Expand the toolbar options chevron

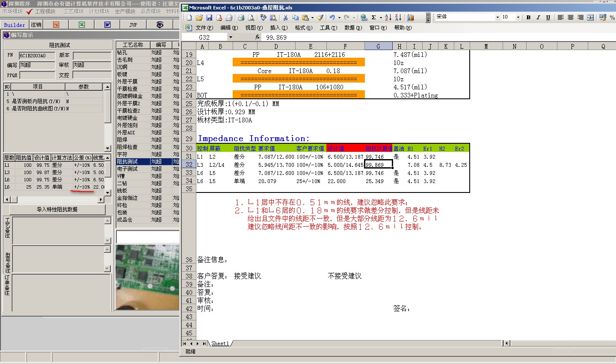(428, 18)
